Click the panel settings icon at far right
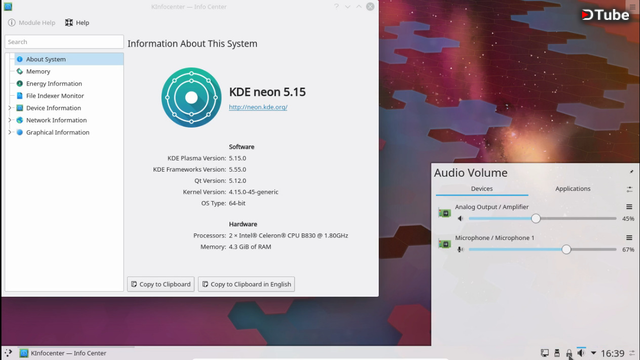640x360 pixels. point(632,353)
